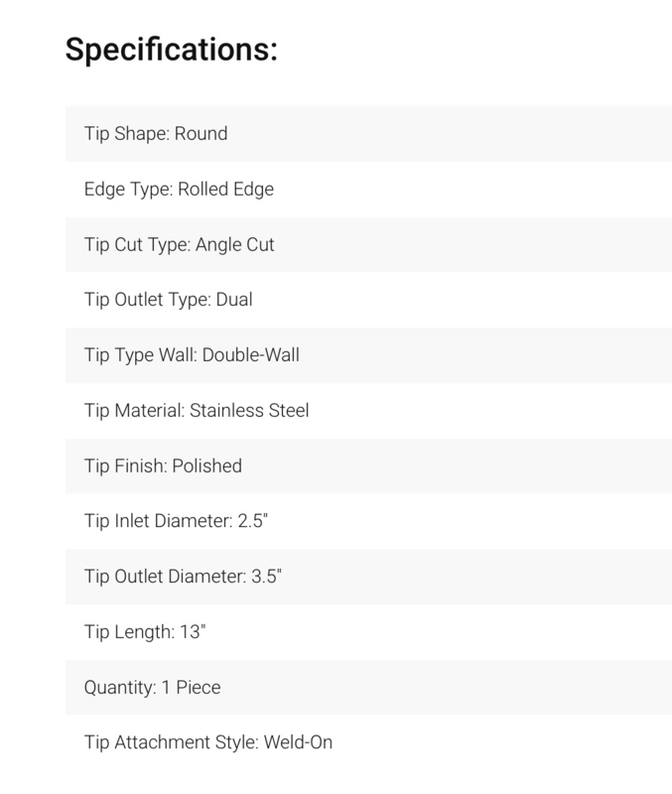
Task: Click the Double-Wall value text
Action: click(251, 355)
